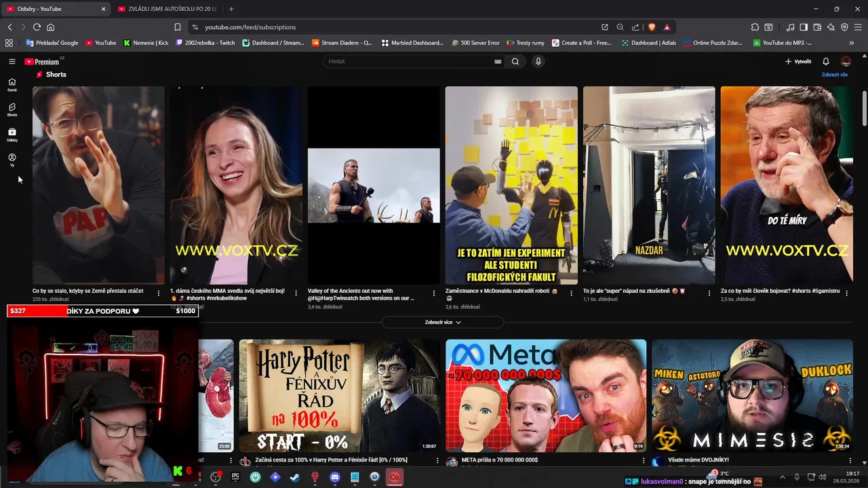Open the account avatar menu

[846, 62]
